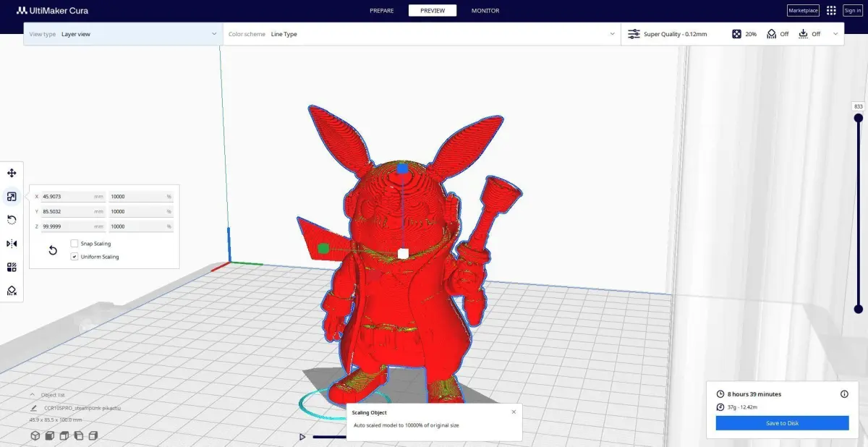Click the Y size mm input field
The image size is (868, 447).
(72, 211)
